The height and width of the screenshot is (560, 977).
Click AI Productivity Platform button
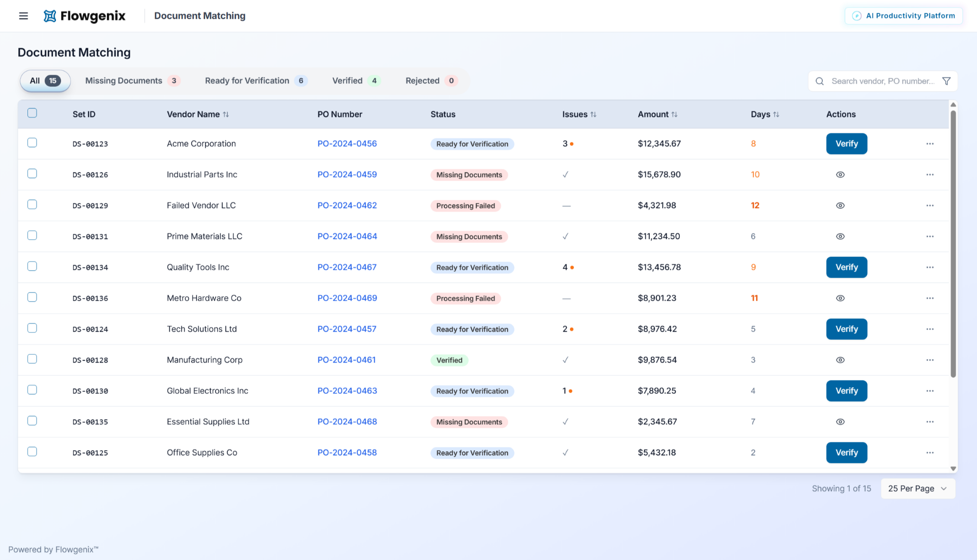point(904,16)
